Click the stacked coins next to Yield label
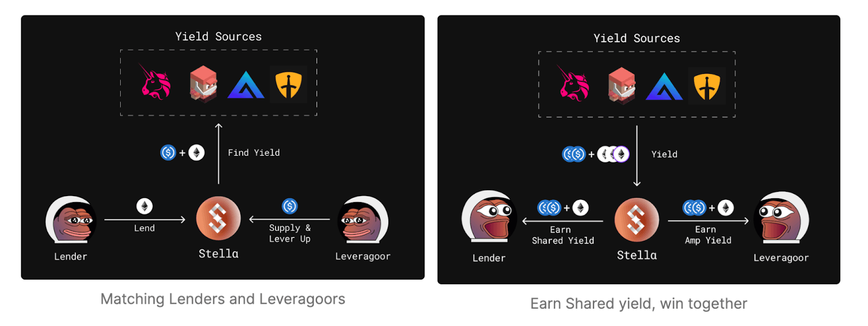Image resolution: width=868 pixels, height=326 pixels. [596, 154]
